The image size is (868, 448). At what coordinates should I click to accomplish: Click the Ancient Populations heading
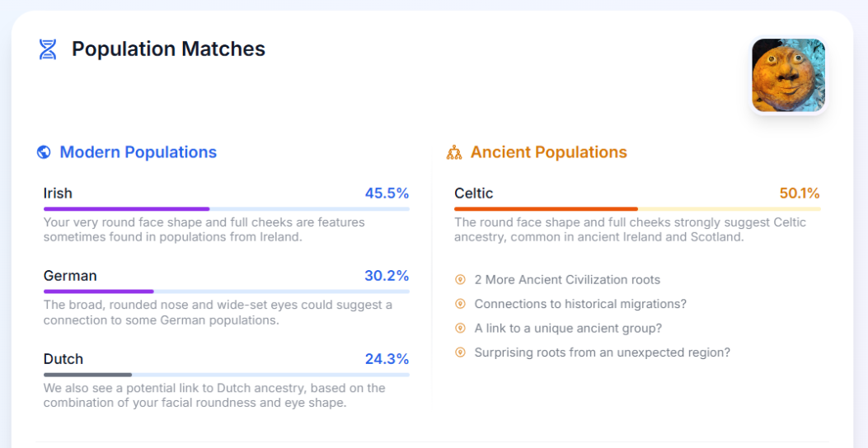pyautogui.click(x=548, y=152)
